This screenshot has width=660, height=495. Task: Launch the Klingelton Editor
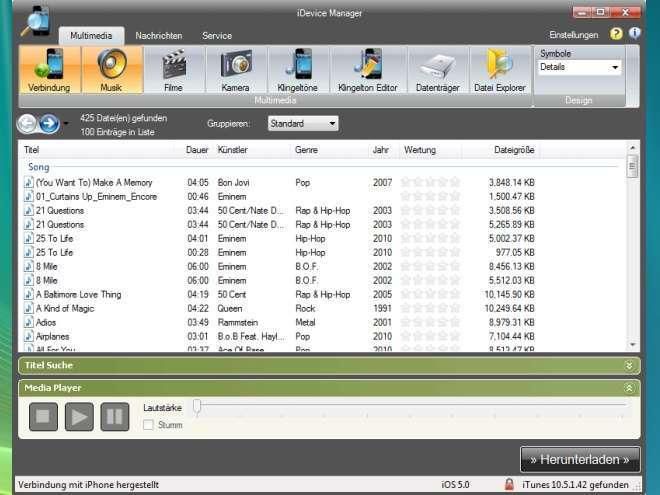[368, 70]
